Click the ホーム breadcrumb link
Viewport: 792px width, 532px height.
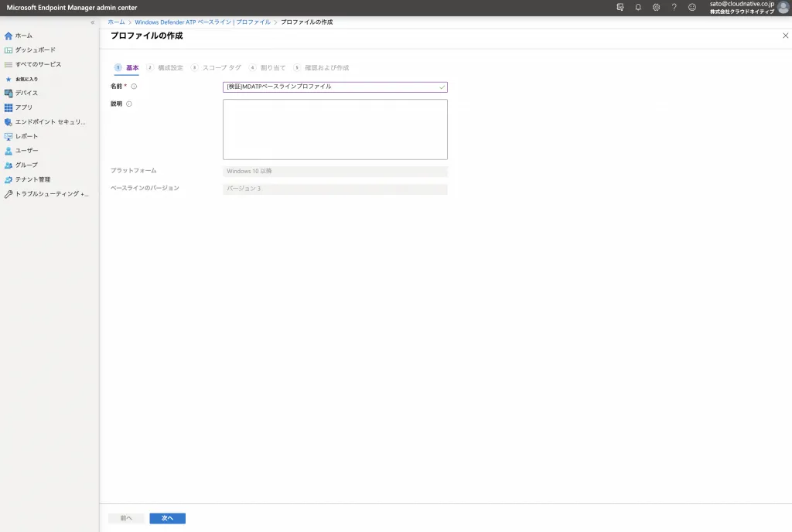tap(116, 22)
